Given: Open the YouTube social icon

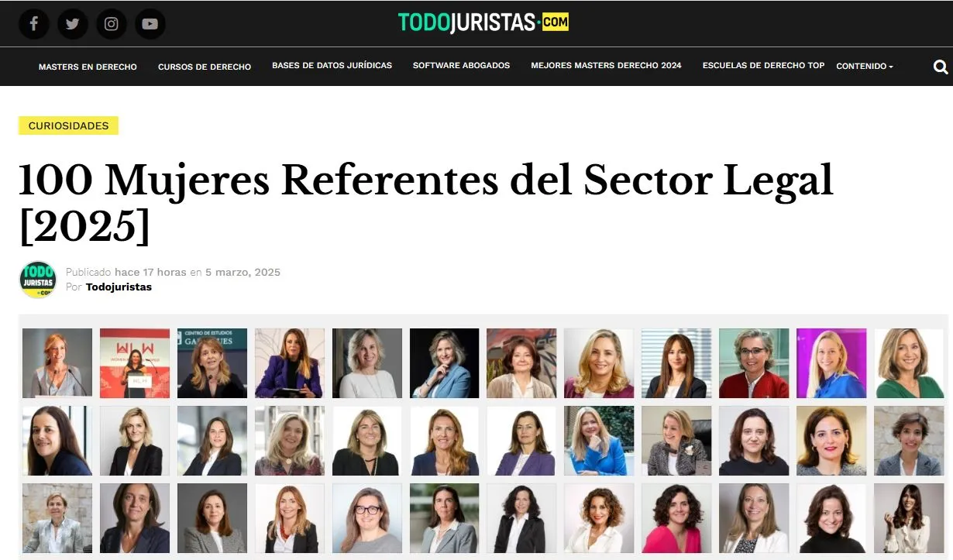Looking at the screenshot, I should [x=150, y=24].
